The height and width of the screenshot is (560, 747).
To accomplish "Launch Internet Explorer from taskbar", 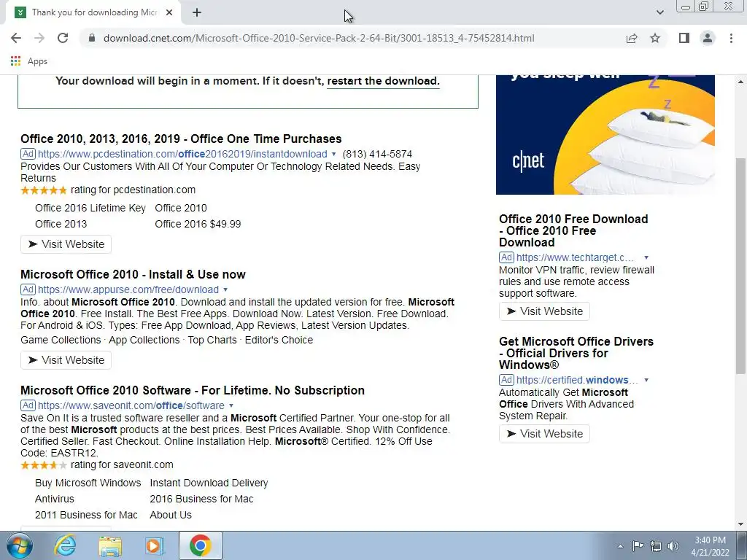I will click(65, 545).
